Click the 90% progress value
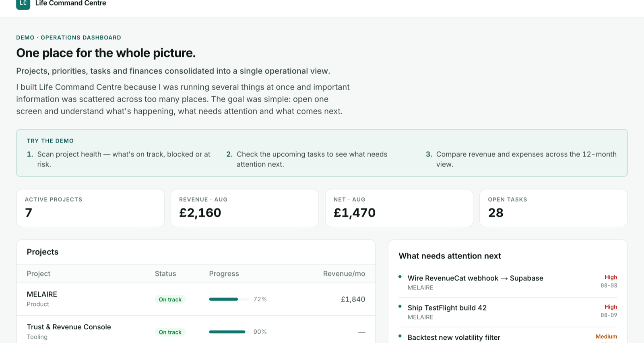Screen dimensions: 644x343 click(260, 332)
